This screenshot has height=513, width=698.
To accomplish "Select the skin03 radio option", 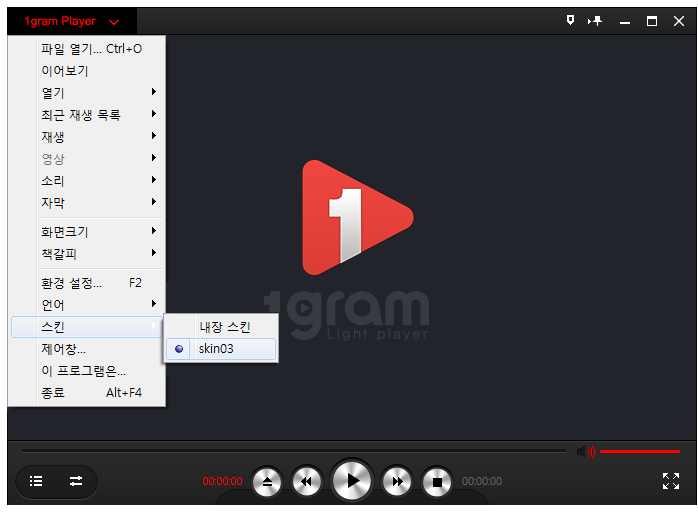I will pyautogui.click(x=221, y=349).
